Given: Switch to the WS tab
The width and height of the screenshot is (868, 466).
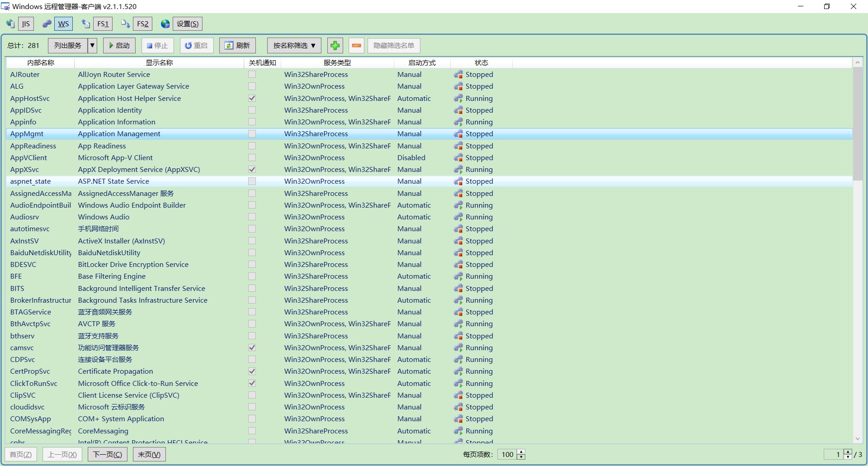Looking at the screenshot, I should click(x=63, y=24).
